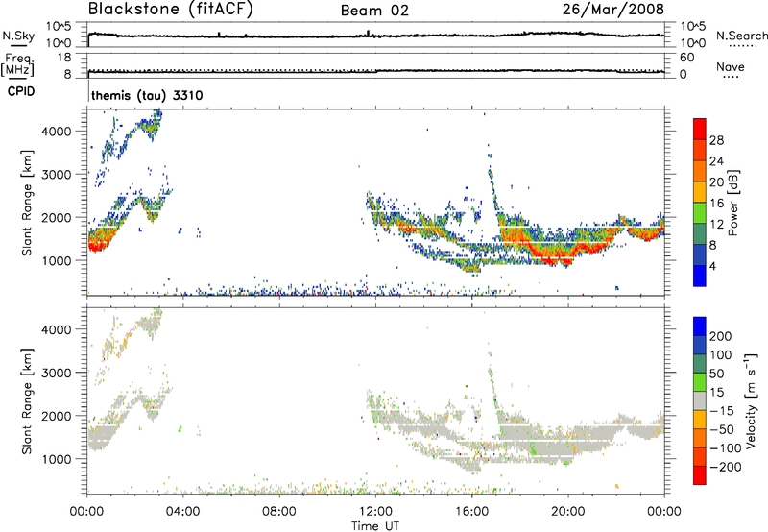The image size is (768, 532).
Task: Select the N.Search legend label
Action: pos(741,36)
